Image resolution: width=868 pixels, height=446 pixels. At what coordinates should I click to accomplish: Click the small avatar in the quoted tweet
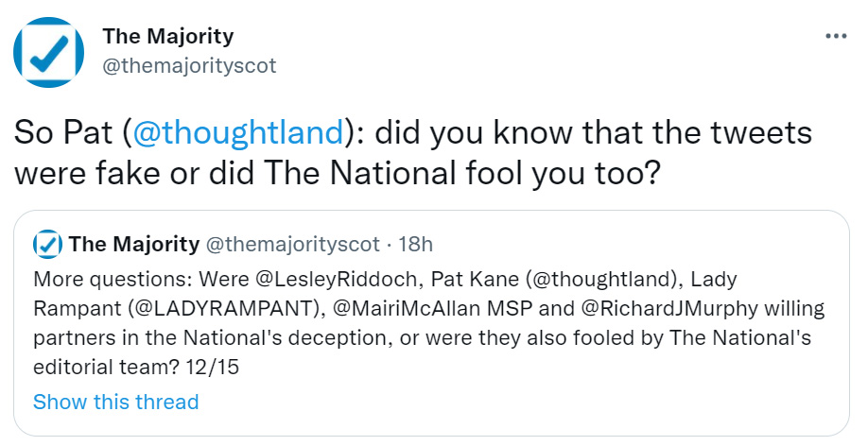point(47,245)
